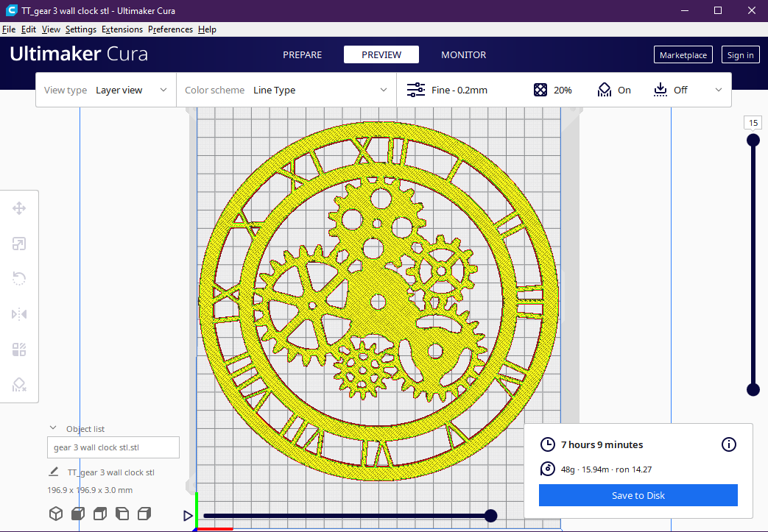The height and width of the screenshot is (532, 768).
Task: Click the layer number box showing 15
Action: pyautogui.click(x=753, y=123)
